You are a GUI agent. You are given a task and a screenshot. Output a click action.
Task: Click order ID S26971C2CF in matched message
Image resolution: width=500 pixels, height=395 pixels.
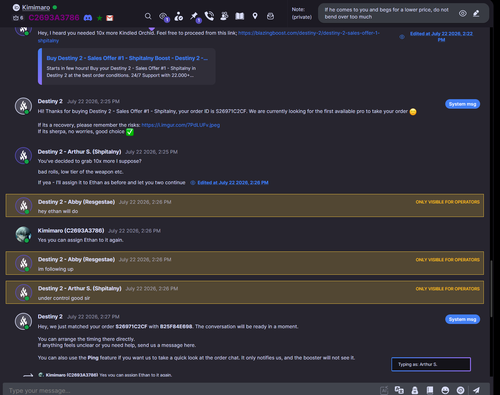point(131,327)
